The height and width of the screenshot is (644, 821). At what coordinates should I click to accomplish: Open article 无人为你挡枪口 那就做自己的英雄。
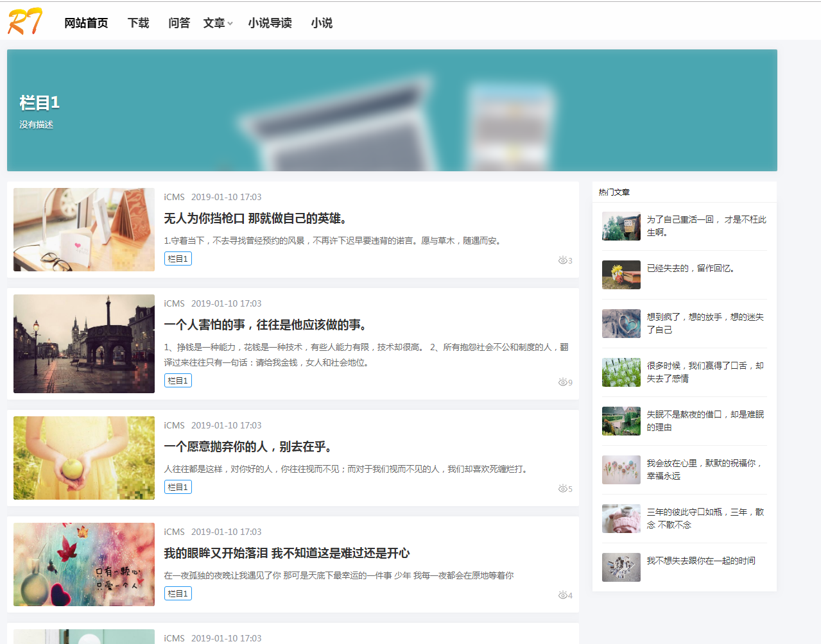coord(257,219)
